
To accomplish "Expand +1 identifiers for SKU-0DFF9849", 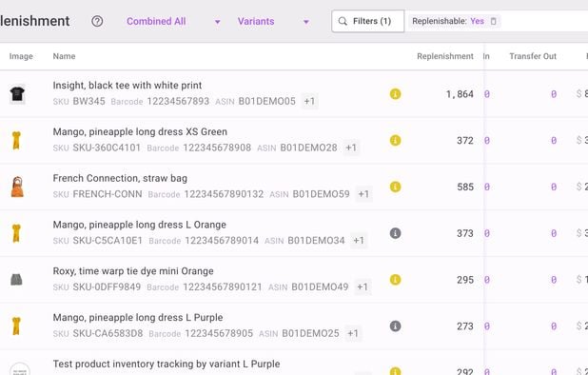I will 363,287.
